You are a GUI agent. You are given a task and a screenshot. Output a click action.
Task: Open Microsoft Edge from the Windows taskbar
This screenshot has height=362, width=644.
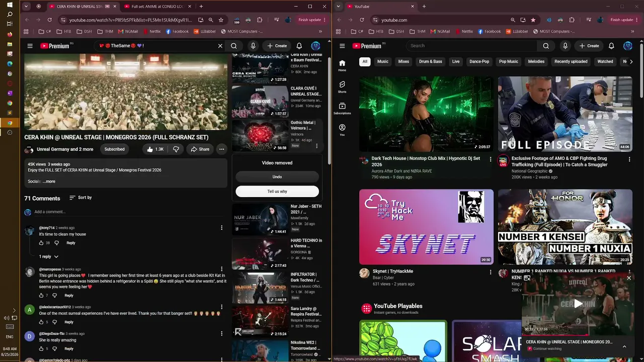tap(10, 64)
